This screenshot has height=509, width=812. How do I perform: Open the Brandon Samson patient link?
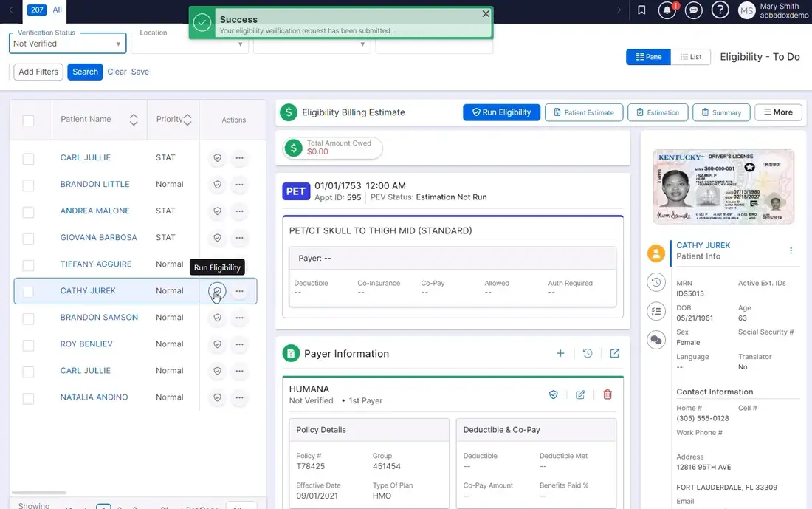click(99, 317)
